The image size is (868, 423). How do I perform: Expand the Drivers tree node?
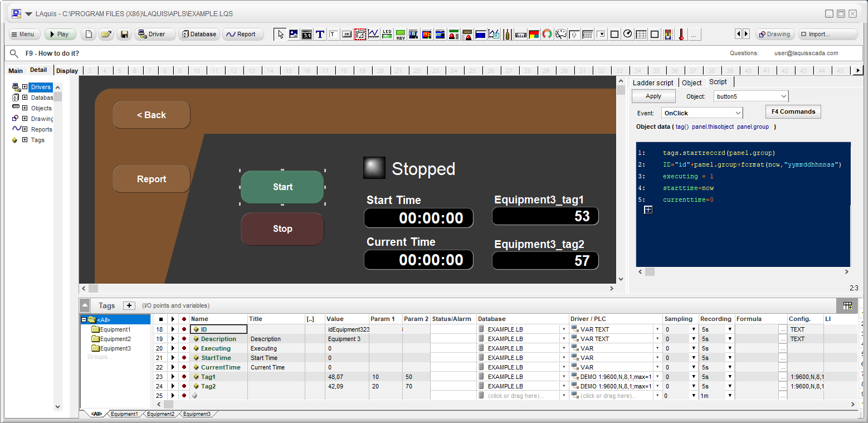[x=25, y=87]
